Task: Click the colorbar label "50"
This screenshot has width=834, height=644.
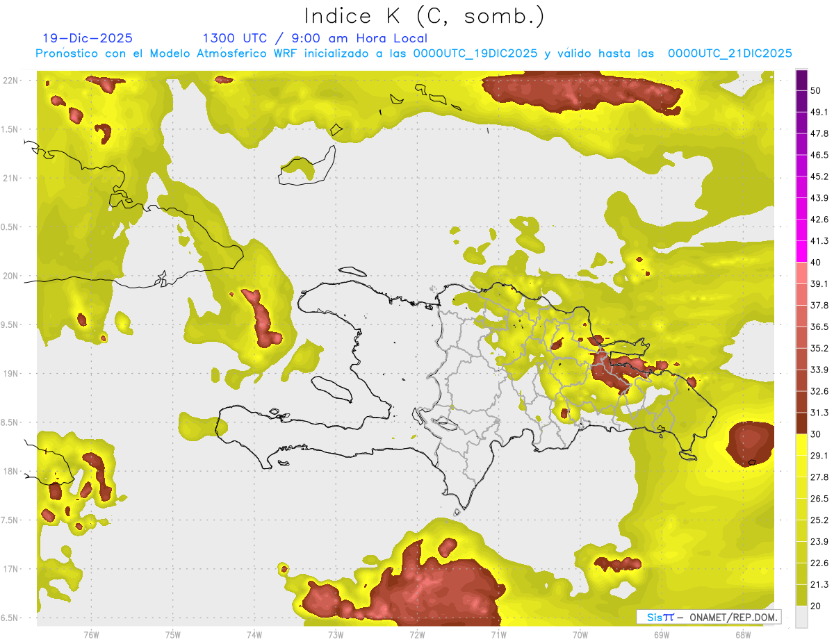Action: [817, 90]
